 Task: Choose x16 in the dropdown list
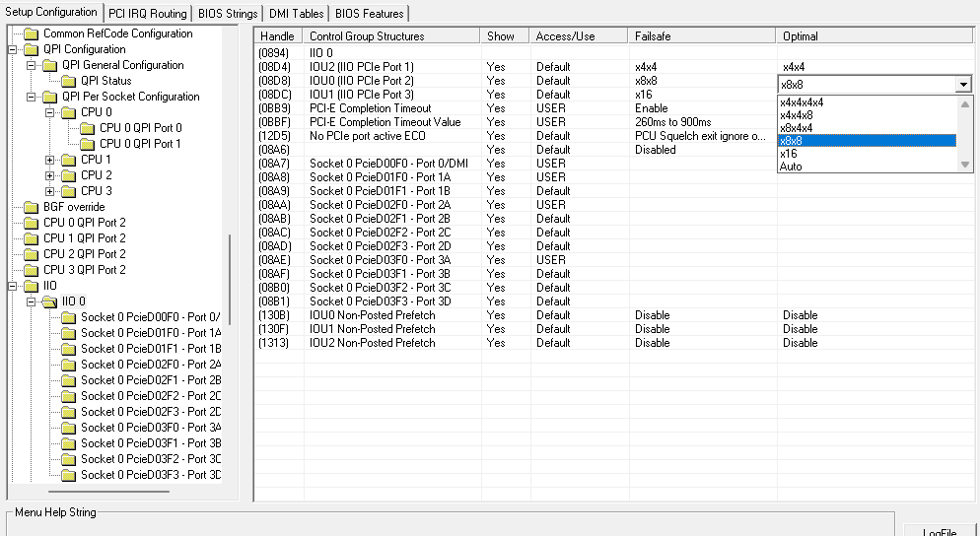(868, 154)
